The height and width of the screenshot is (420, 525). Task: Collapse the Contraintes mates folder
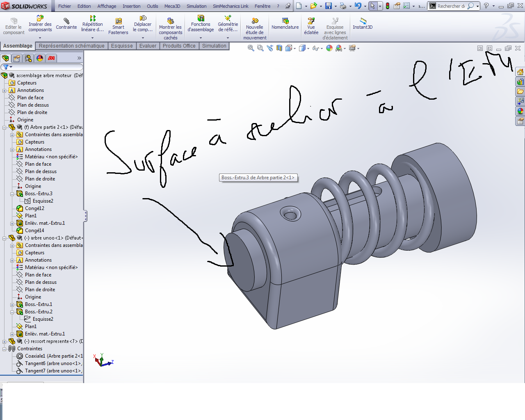(x=5, y=349)
